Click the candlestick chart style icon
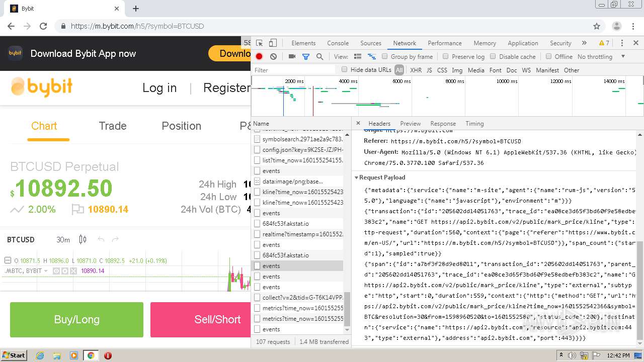The width and height of the screenshot is (644, 362). pyautogui.click(x=83, y=240)
